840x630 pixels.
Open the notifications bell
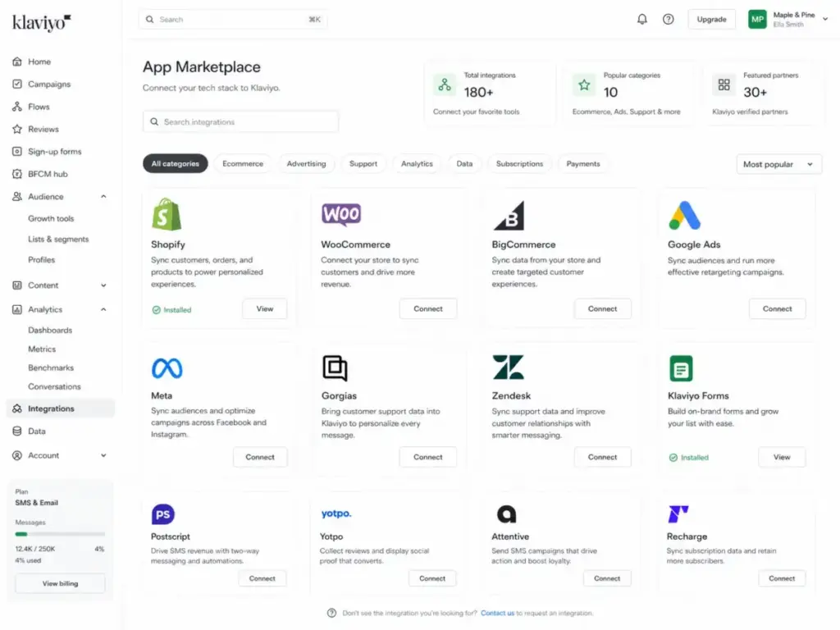(641, 20)
